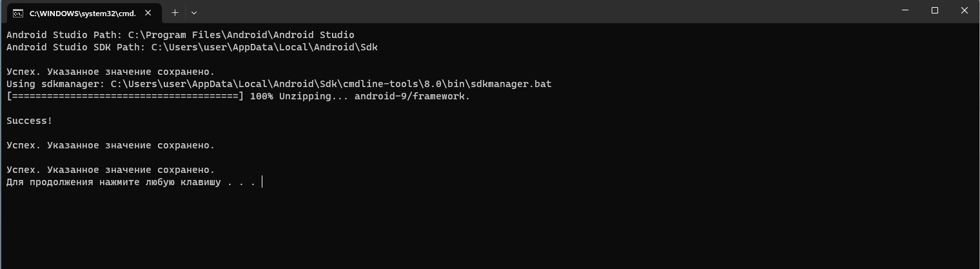The height and width of the screenshot is (269, 980).
Task: Close the terminal window
Action: [x=965, y=11]
